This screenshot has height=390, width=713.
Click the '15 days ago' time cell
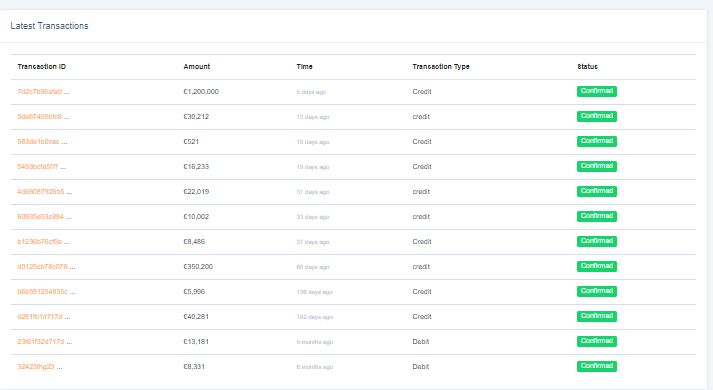coord(313,142)
